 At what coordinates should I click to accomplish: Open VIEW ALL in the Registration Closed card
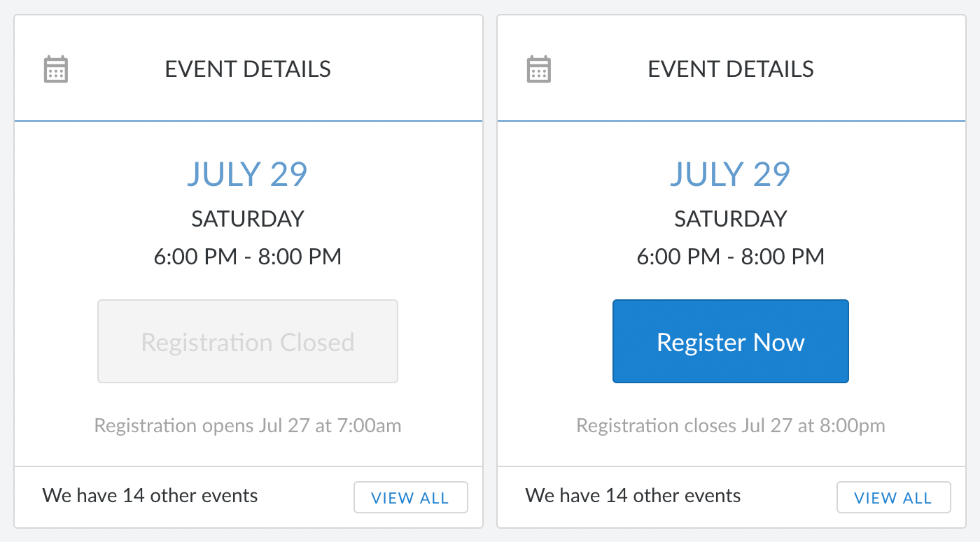pos(410,498)
